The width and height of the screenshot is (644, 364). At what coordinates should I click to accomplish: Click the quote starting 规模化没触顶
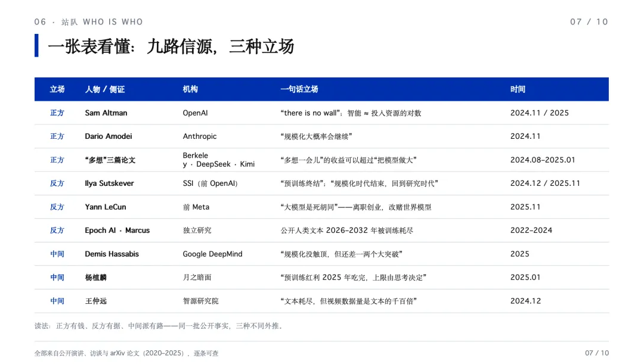[x=341, y=254]
